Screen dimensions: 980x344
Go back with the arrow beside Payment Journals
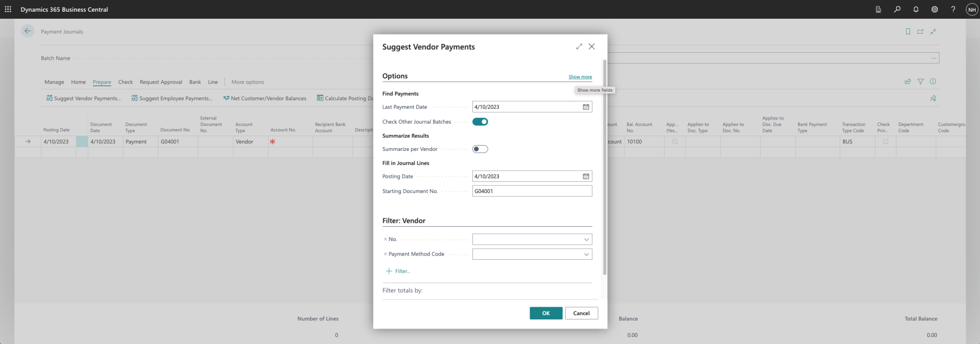point(28,31)
